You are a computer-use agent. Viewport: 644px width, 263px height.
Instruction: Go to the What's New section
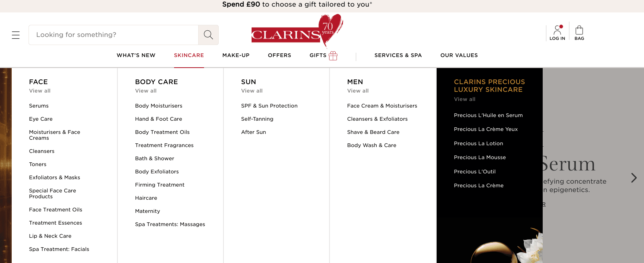click(x=136, y=55)
